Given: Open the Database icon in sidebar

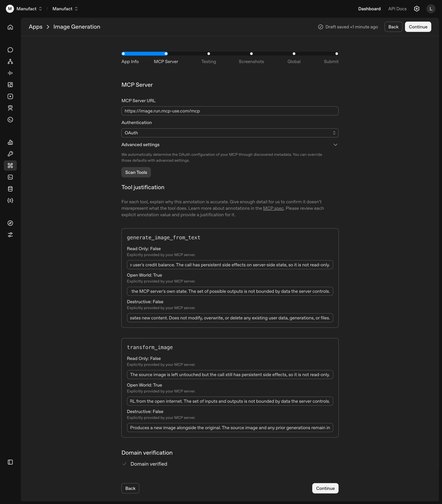Looking at the screenshot, I should 10,189.
